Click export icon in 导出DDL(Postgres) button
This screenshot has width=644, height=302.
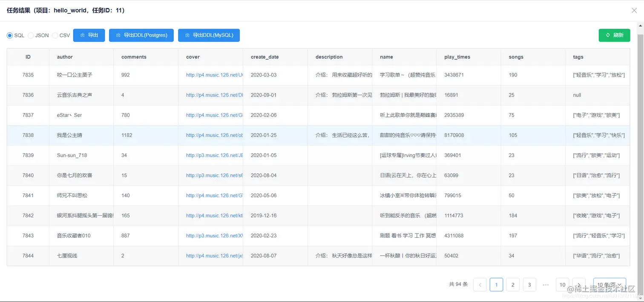click(118, 35)
